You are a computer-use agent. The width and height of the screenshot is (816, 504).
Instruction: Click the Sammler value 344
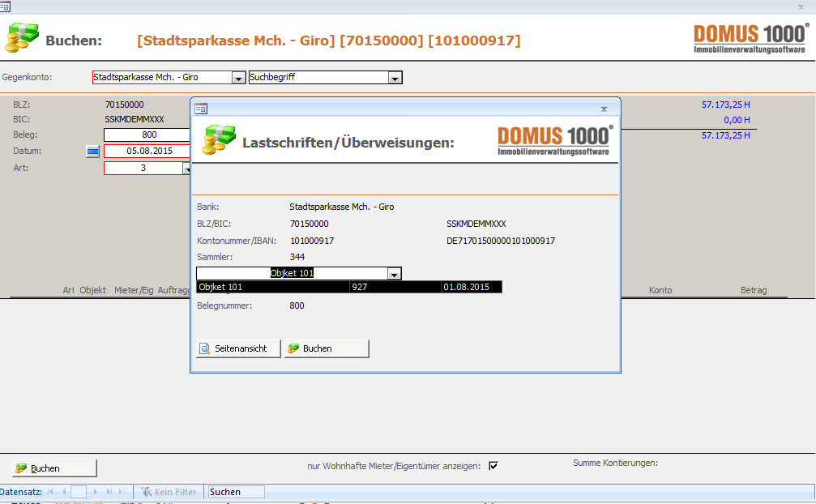click(x=297, y=257)
